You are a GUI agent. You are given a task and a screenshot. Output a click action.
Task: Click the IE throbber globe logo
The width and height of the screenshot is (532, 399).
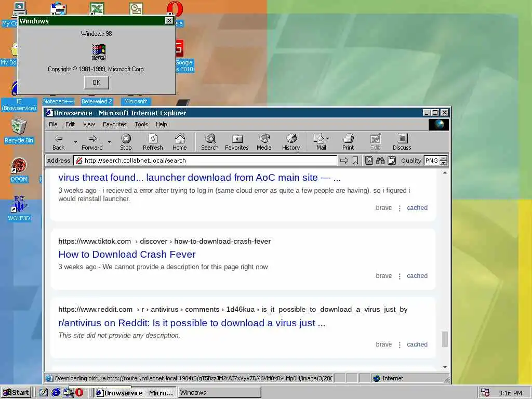pyautogui.click(x=438, y=125)
